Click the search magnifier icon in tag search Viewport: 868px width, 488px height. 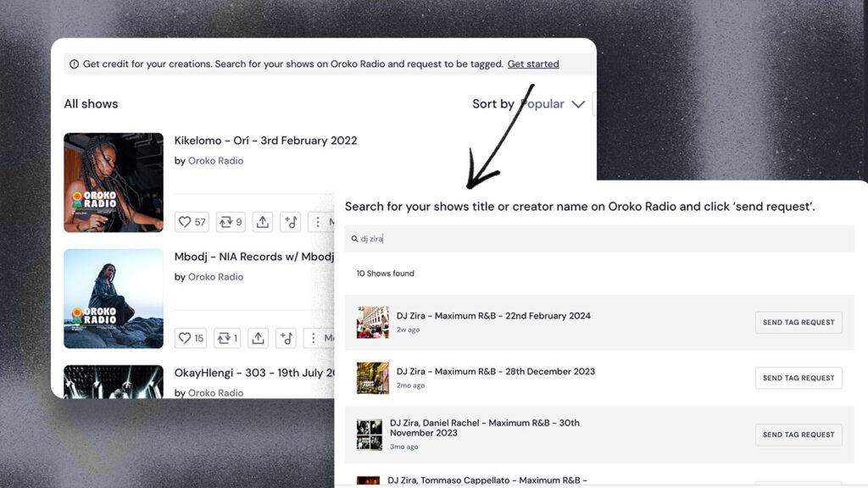pyautogui.click(x=354, y=239)
